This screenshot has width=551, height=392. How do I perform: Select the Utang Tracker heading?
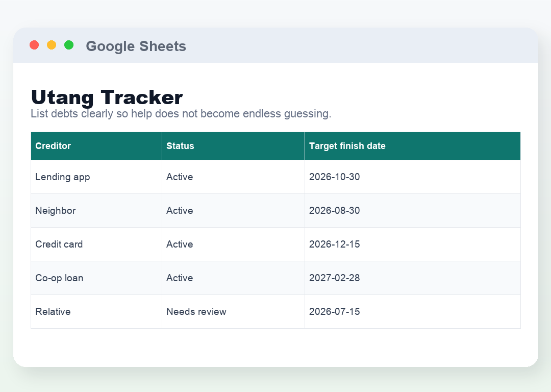[x=107, y=97]
